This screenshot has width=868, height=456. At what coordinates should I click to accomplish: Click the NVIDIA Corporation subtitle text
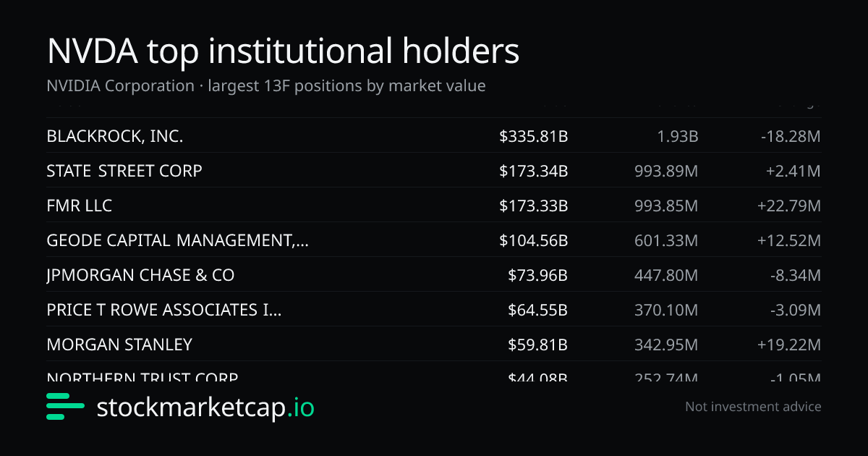pos(266,85)
